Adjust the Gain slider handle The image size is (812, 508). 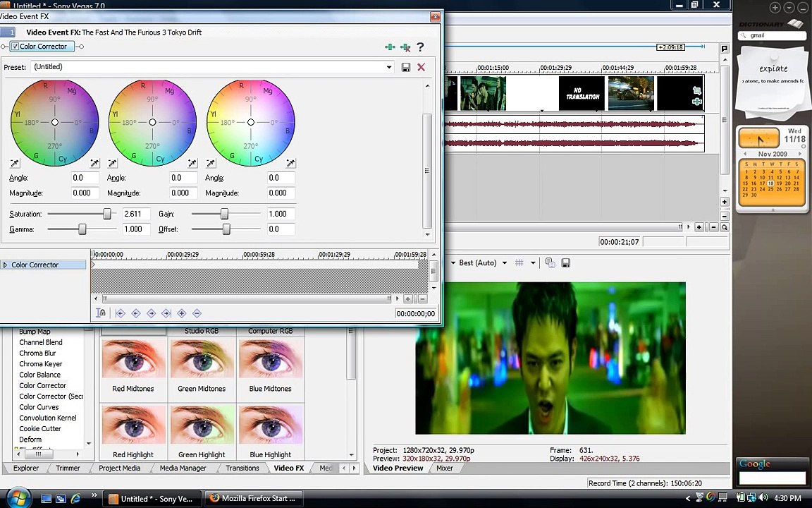coord(224,214)
